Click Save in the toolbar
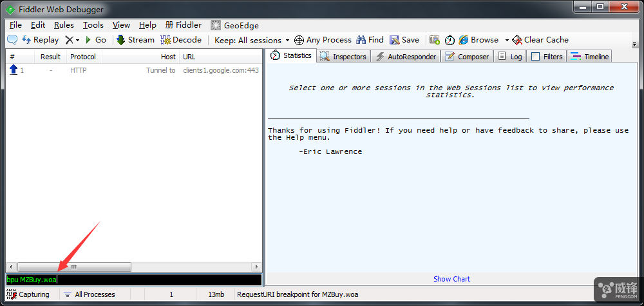644x306 pixels. pos(404,40)
